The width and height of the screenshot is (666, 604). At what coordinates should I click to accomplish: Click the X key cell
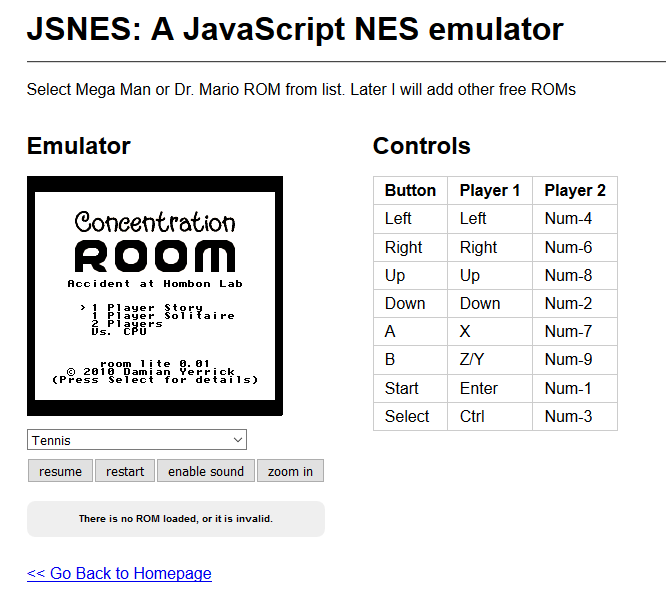pos(490,331)
